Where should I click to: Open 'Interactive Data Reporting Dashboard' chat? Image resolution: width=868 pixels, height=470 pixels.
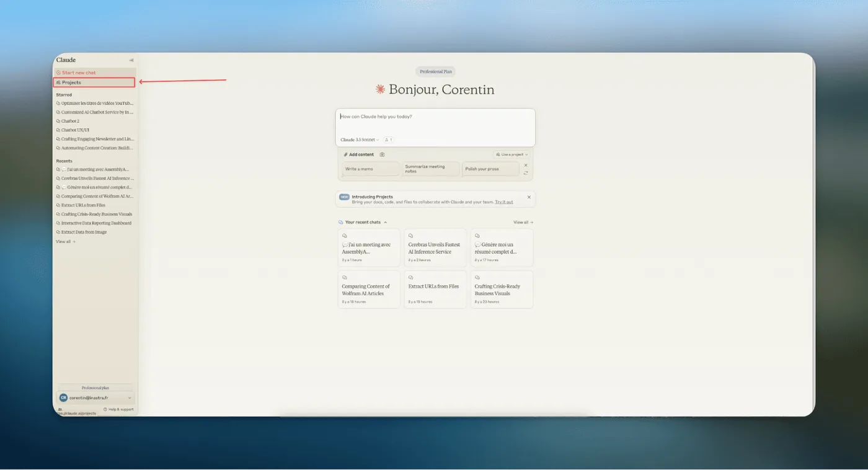coord(94,223)
